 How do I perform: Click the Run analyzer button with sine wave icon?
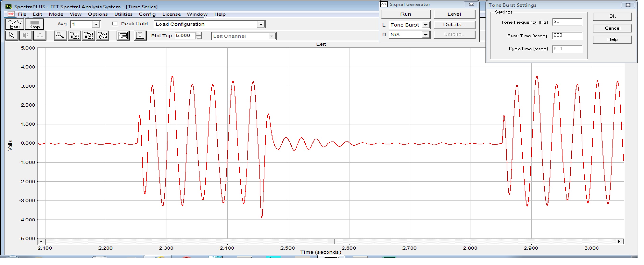pos(15,24)
